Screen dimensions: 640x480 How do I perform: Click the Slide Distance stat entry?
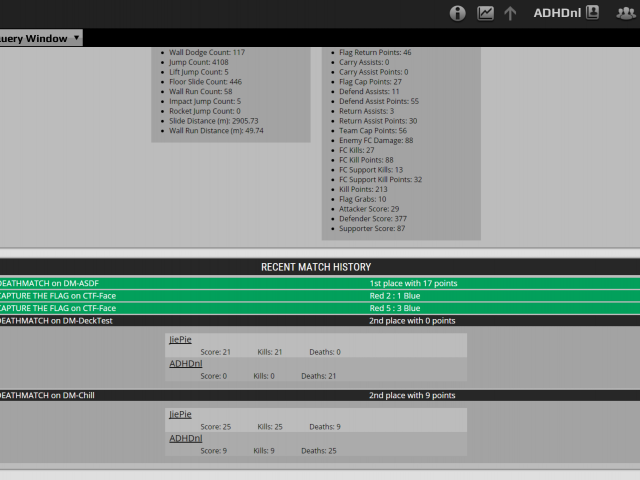click(213, 120)
